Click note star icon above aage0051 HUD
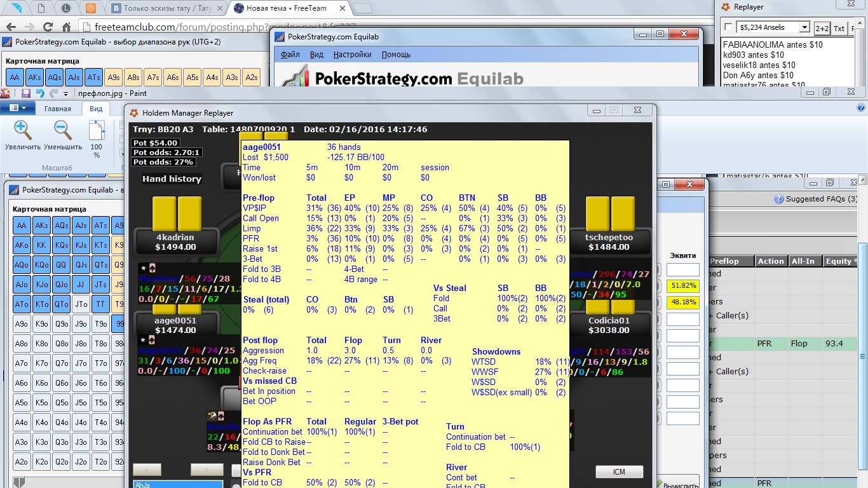The image size is (868, 488). [142, 340]
